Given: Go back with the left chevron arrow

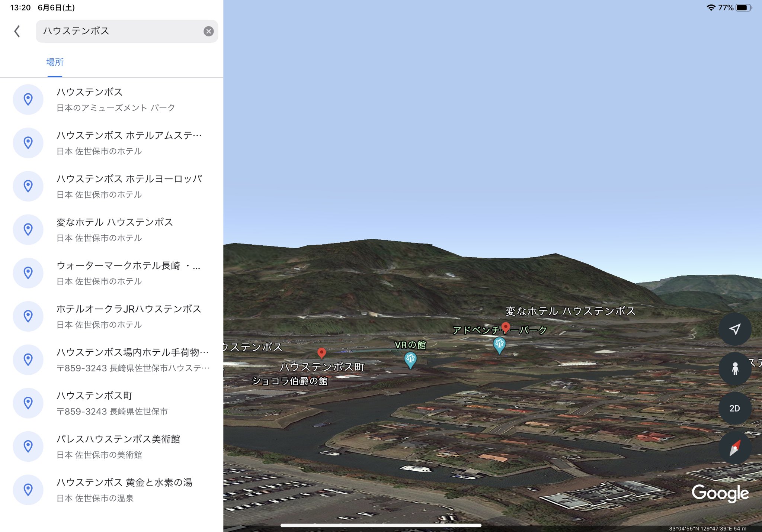Looking at the screenshot, I should pyautogui.click(x=17, y=31).
